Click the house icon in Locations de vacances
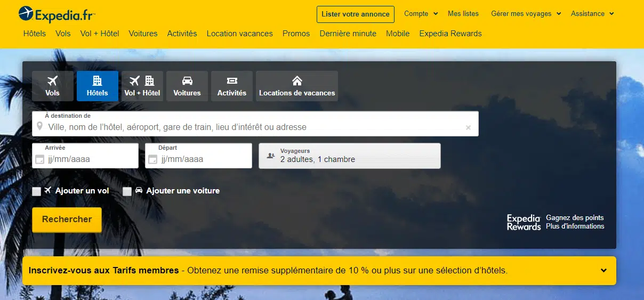 coord(297,81)
